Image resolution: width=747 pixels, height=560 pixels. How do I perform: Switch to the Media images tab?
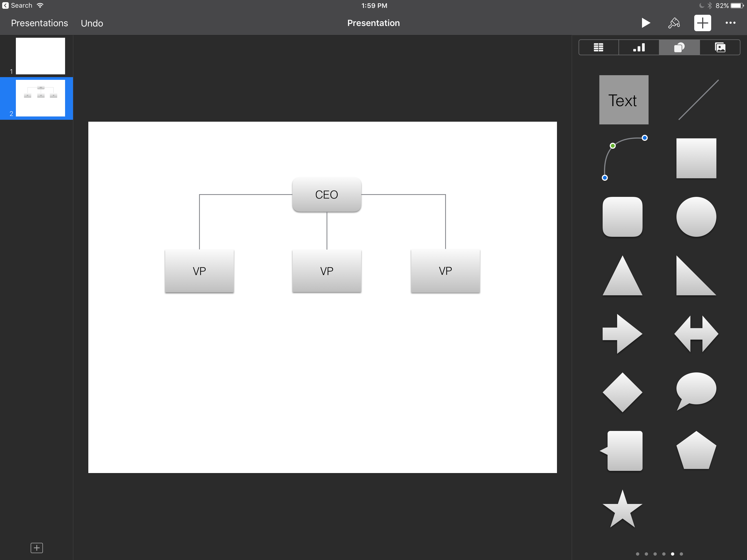coord(720,47)
